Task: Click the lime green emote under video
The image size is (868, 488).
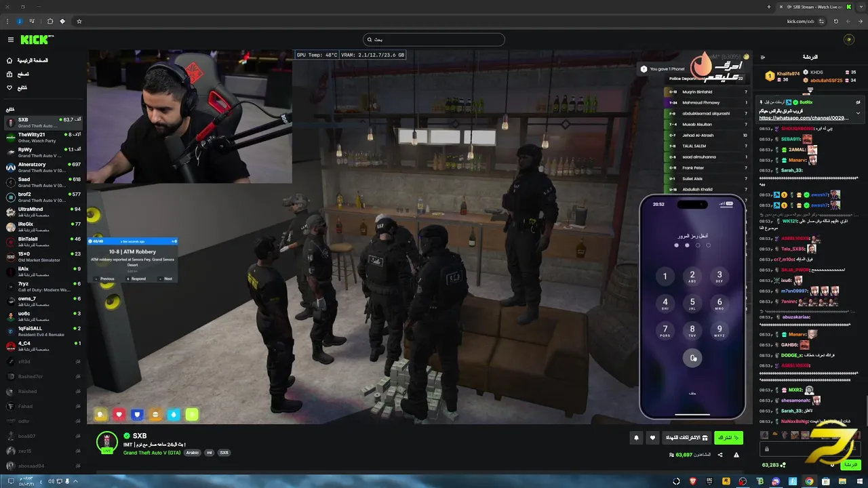Action: (192, 414)
